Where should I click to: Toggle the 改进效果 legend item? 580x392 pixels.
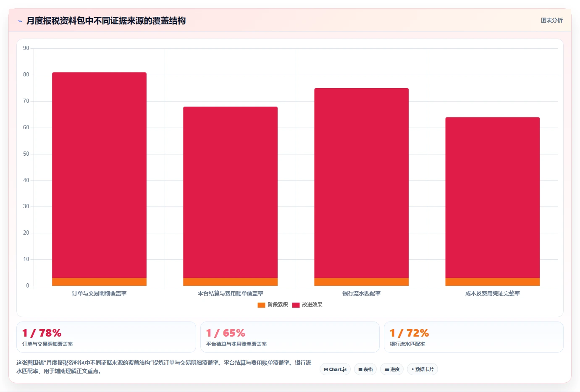tap(307, 305)
